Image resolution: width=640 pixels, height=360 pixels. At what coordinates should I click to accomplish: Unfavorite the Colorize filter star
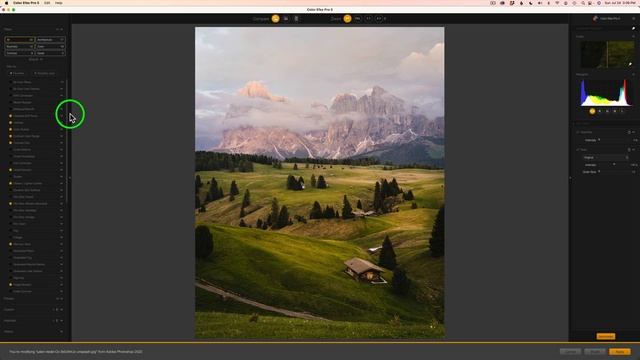click(x=11, y=122)
